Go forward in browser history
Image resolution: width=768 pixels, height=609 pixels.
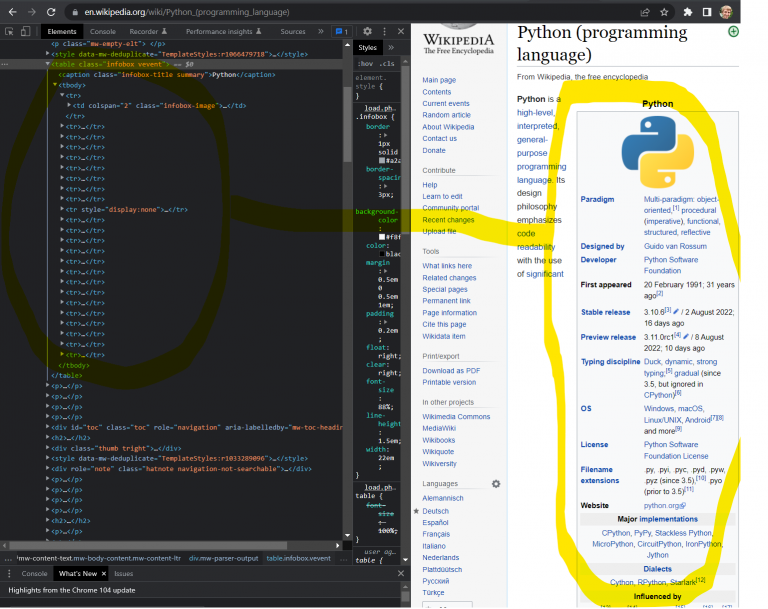click(x=32, y=12)
